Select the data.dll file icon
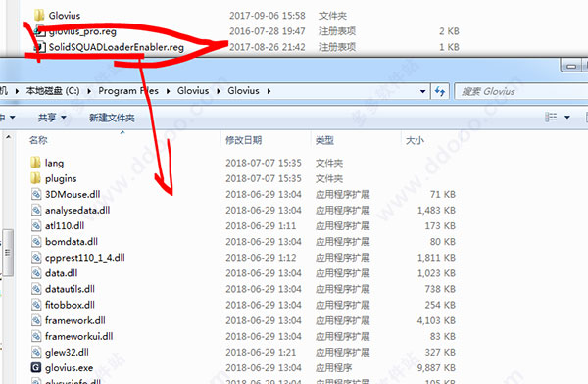This screenshot has width=588, height=384. click(x=36, y=273)
